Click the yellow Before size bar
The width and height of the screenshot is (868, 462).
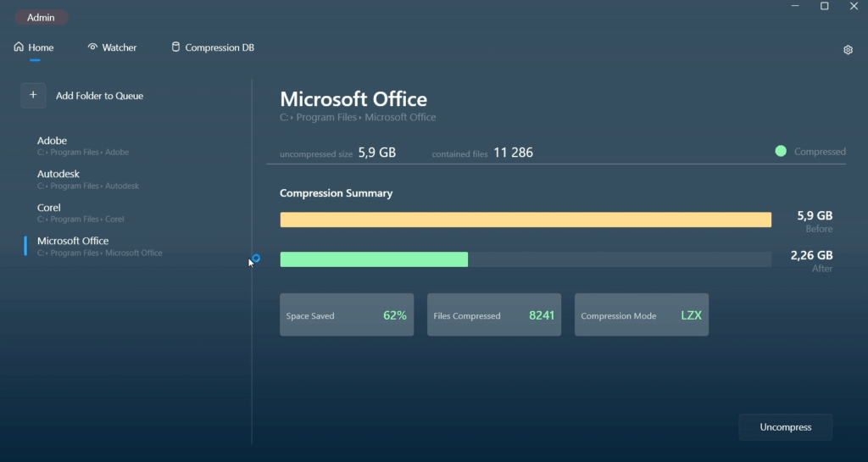coord(526,220)
